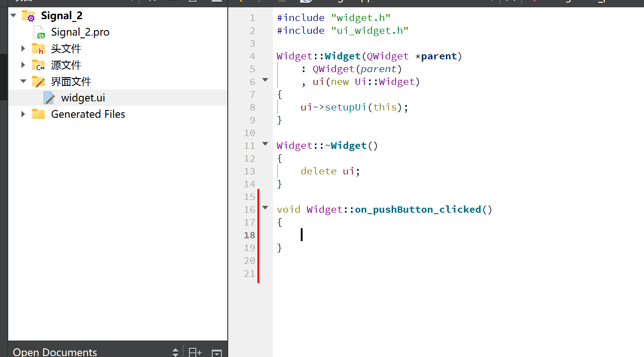
Task: Fold the Widget constructor at line 6
Action: coord(265,80)
